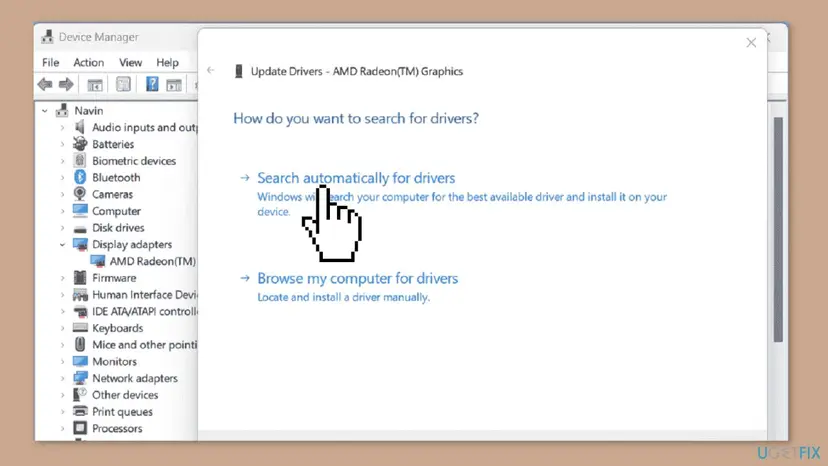Click the Firmware chip icon
This screenshot has width=828, height=466.
point(80,277)
